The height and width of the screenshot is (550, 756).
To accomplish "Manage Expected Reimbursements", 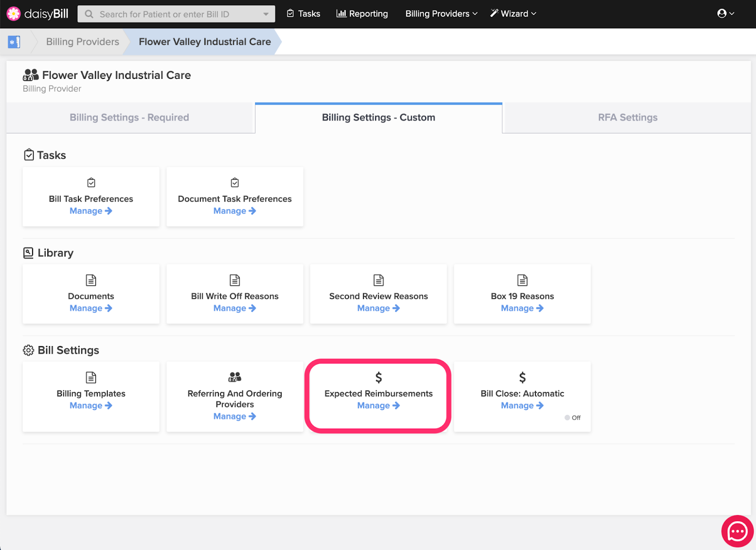I will [378, 406].
